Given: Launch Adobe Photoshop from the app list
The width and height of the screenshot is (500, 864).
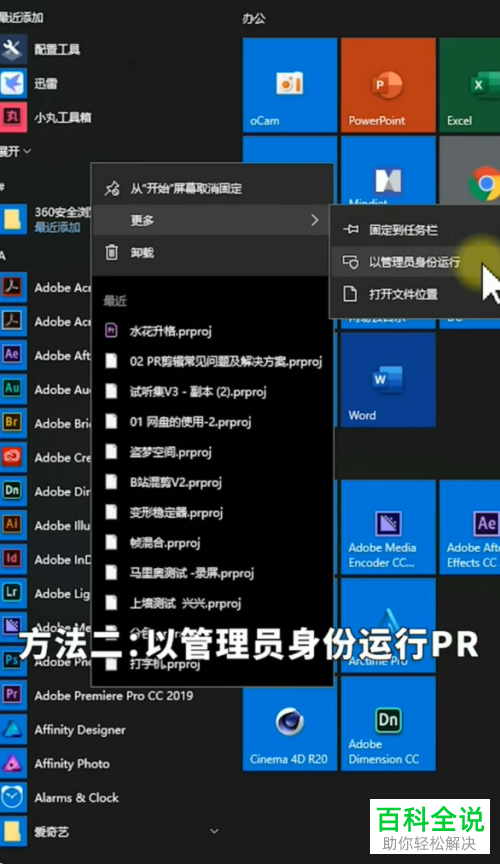Looking at the screenshot, I should point(45,661).
